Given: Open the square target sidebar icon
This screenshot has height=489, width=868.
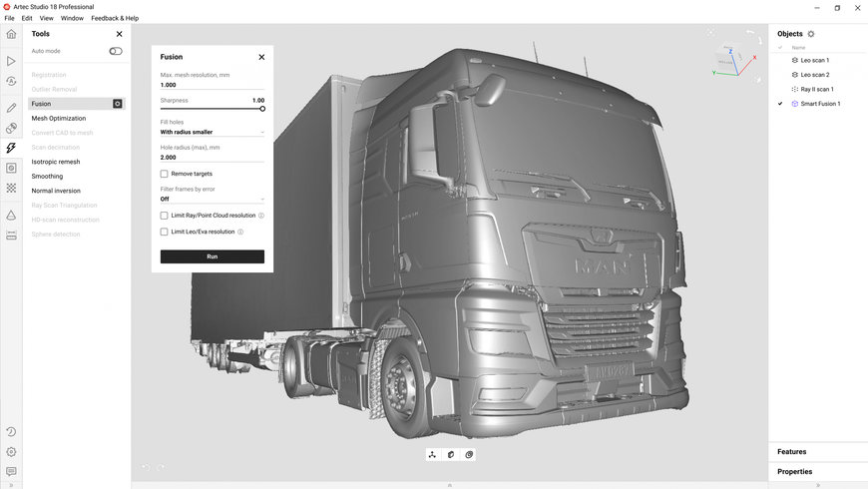Looking at the screenshot, I should point(11,168).
